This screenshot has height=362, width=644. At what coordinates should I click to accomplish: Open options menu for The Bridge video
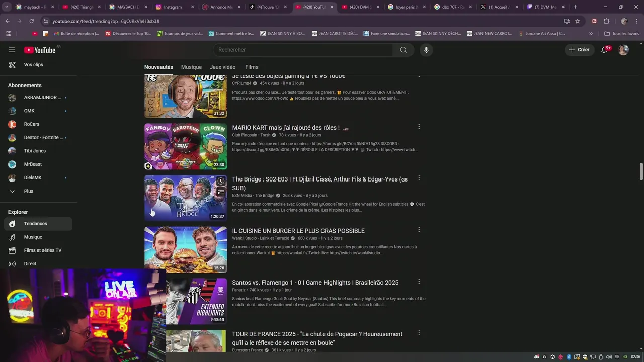pyautogui.click(x=419, y=178)
